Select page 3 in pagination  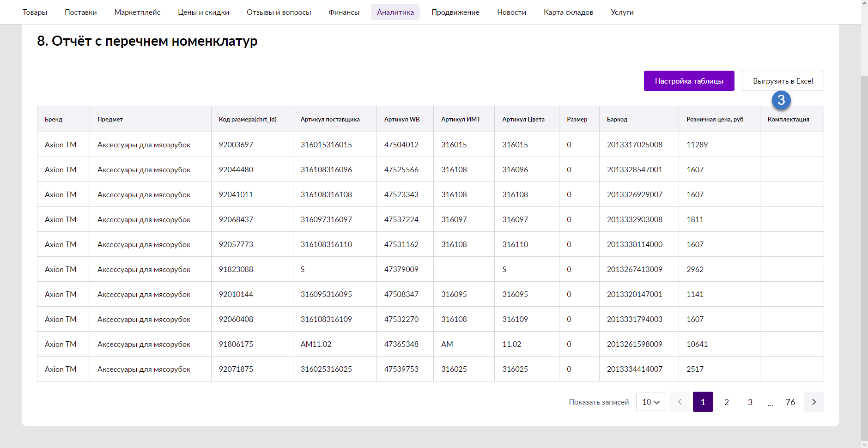[x=750, y=402]
